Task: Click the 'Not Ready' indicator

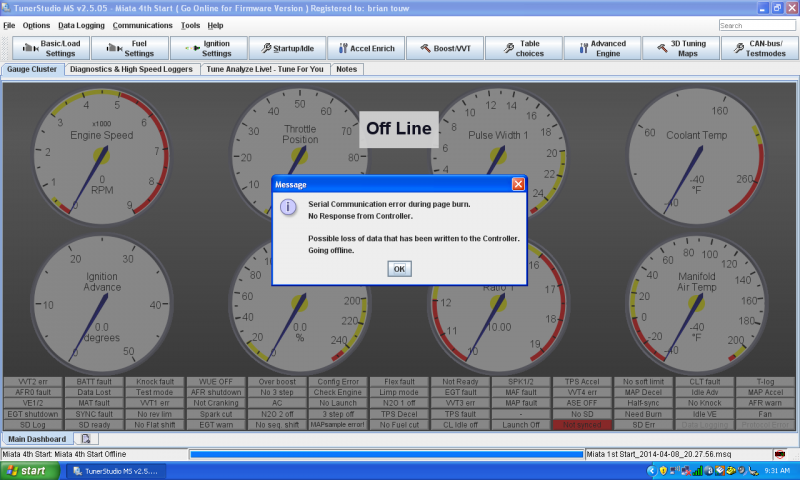Action: click(x=460, y=382)
